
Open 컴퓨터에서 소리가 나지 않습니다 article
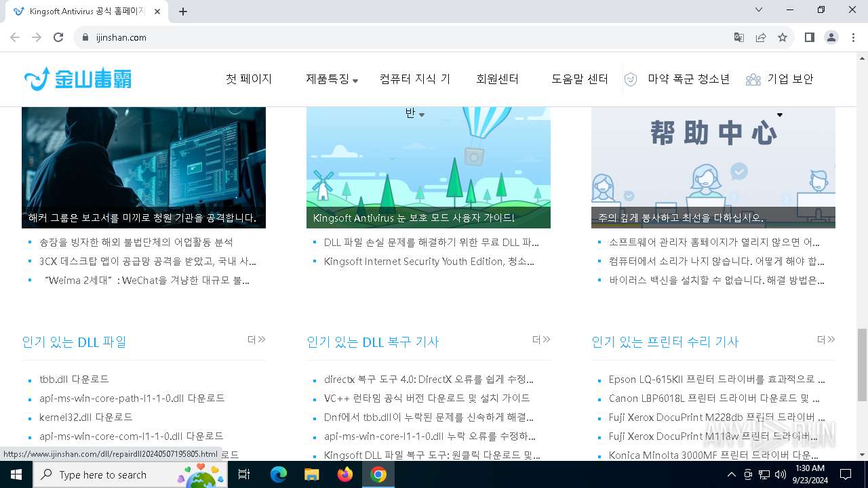[717, 261]
